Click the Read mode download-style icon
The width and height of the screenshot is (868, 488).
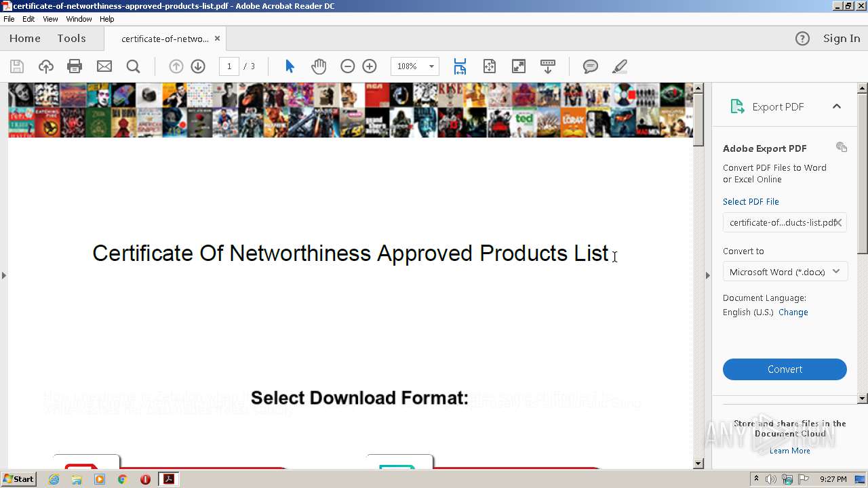click(548, 66)
